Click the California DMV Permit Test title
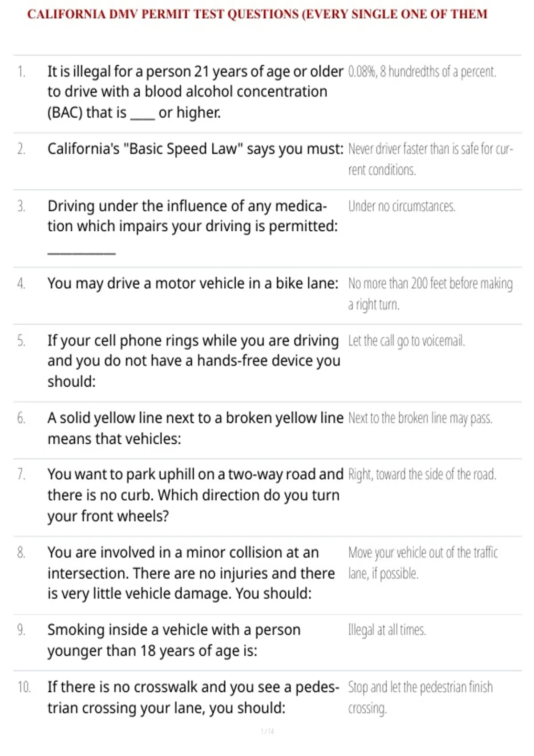Image resolution: width=534 pixels, height=756 pixels. (257, 14)
